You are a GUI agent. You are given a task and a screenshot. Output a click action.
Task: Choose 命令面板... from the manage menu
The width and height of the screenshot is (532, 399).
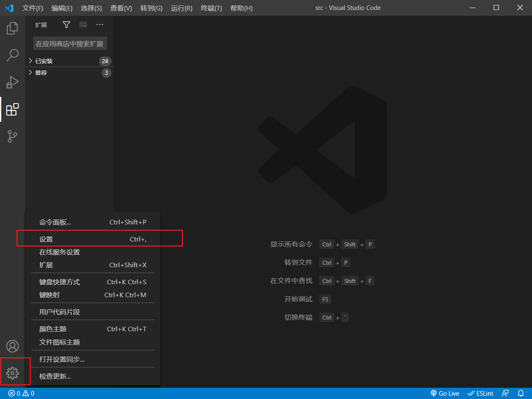93,222
